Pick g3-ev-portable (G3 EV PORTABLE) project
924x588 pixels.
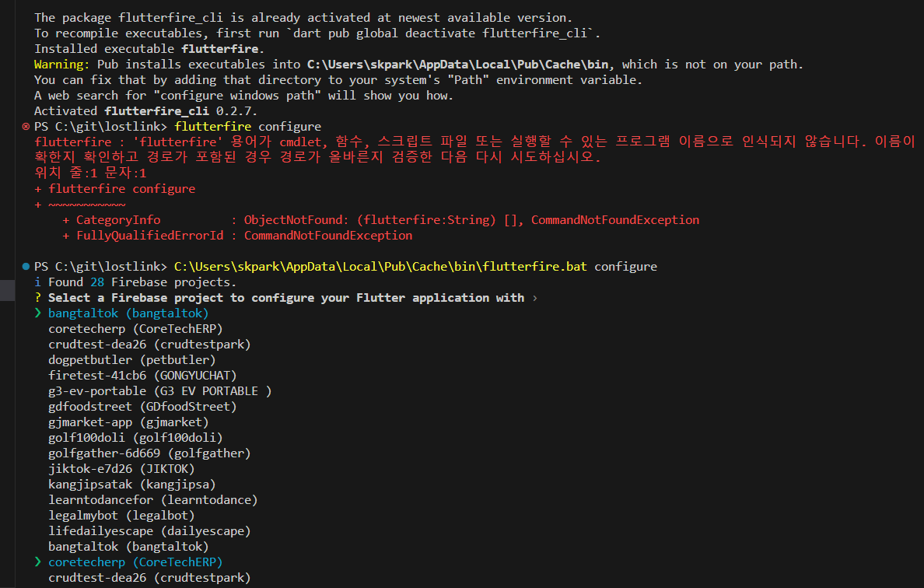coord(159,391)
